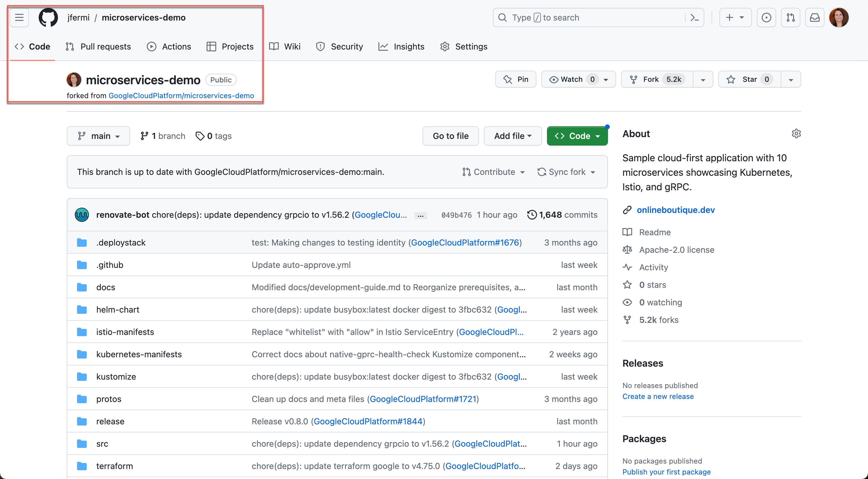This screenshot has height=479, width=868.
Task: Open the create new plus dropdown
Action: pos(735,18)
